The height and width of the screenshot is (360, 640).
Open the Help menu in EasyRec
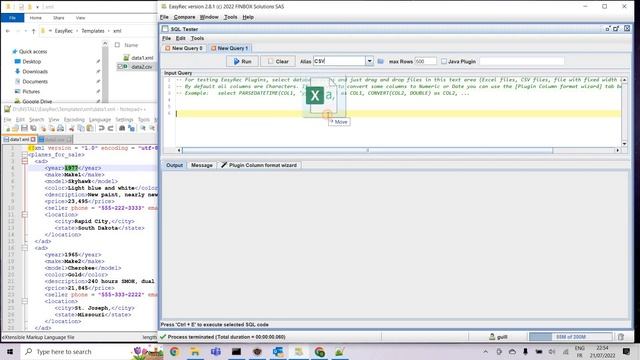tap(248, 17)
